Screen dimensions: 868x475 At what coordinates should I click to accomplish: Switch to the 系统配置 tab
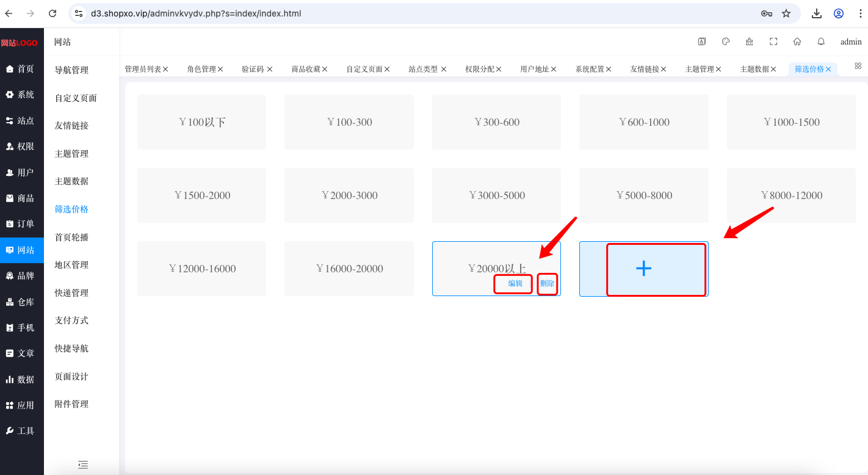[x=590, y=70]
